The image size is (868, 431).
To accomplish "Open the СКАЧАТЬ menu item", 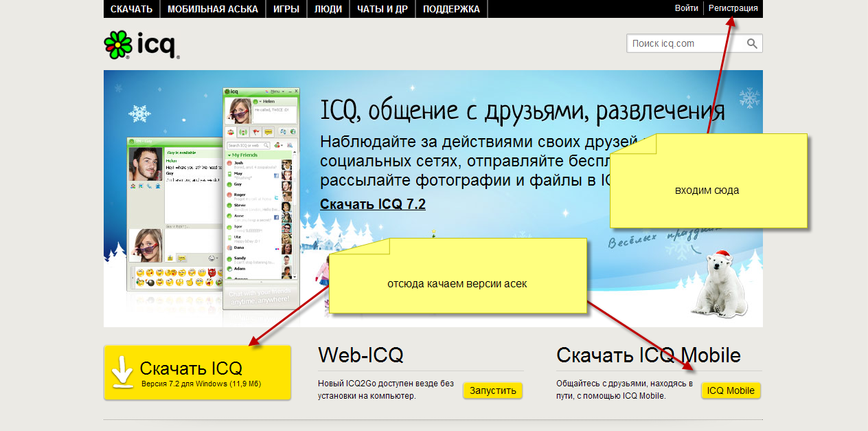I will pos(131,9).
